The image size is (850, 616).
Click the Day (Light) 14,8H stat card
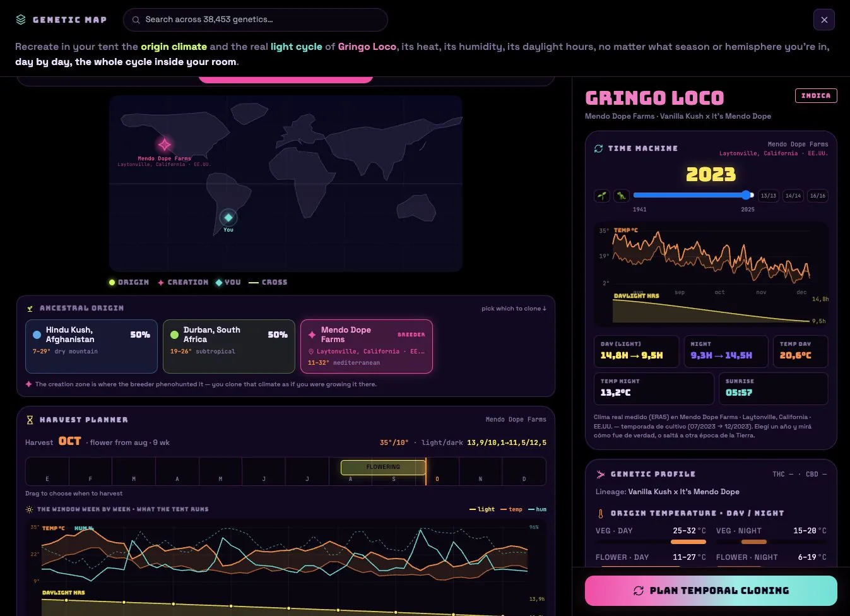(637, 352)
